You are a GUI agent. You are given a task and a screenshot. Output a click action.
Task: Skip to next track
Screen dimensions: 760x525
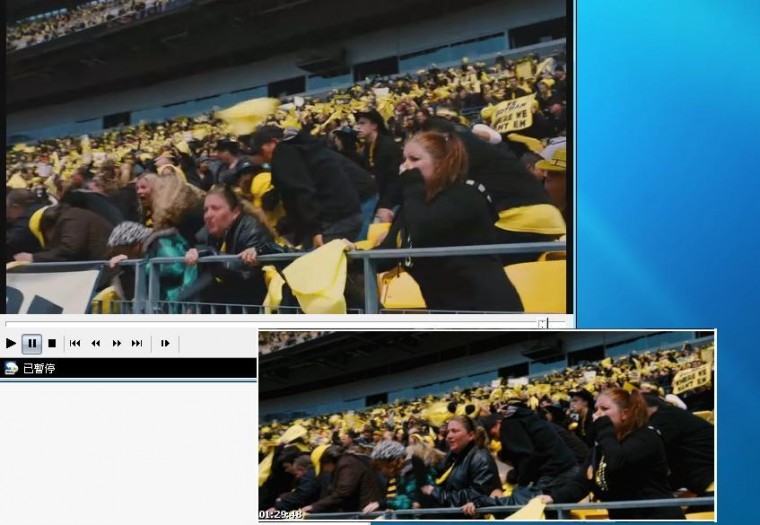137,343
